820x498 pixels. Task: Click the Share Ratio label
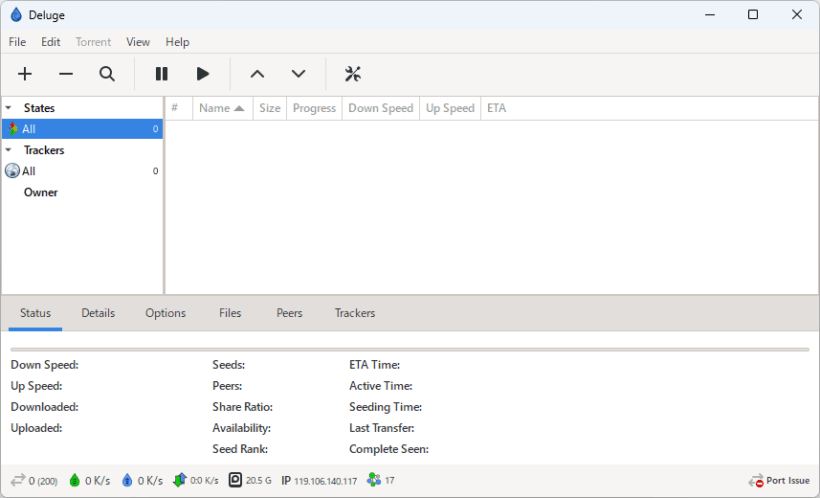tap(243, 407)
